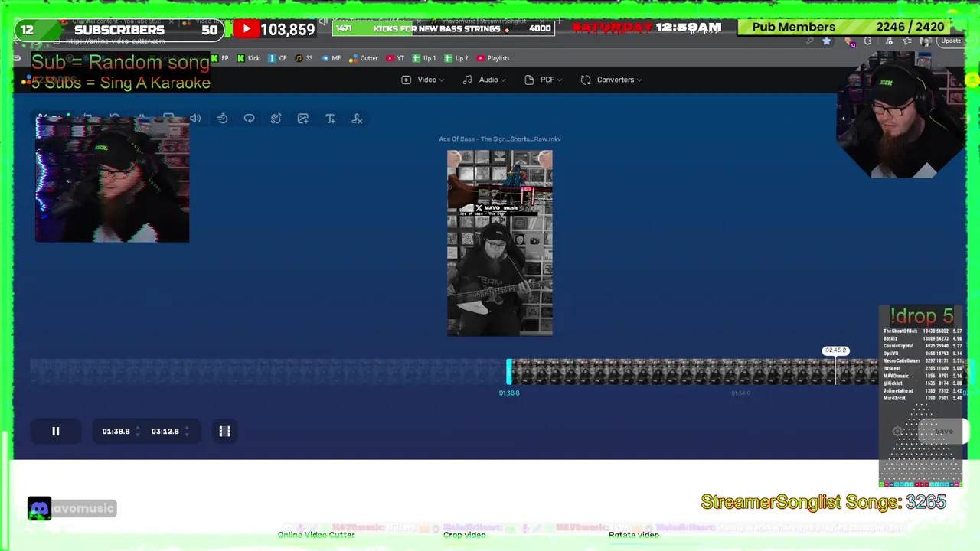
Task: Open the SS bookmark
Action: pyautogui.click(x=303, y=58)
